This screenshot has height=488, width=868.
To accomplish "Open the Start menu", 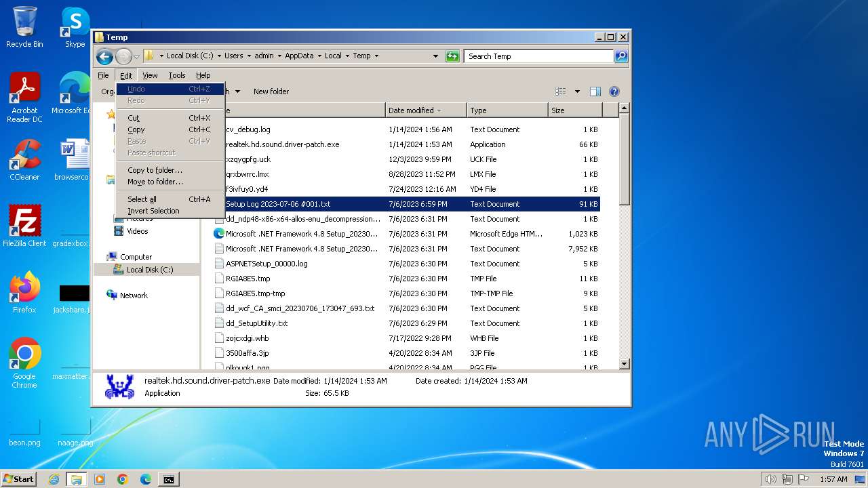I will pyautogui.click(x=19, y=479).
